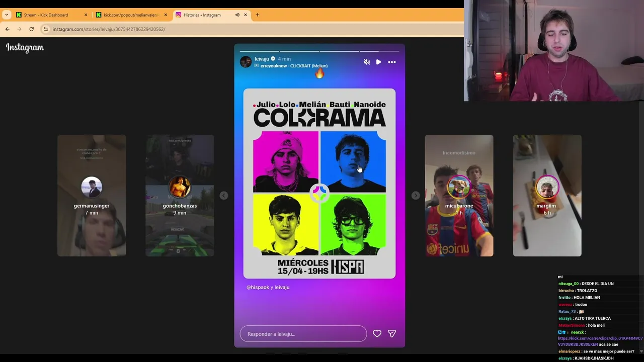644x362 pixels.
Task: Open gonchobanzas's story preview
Action: pyautogui.click(x=180, y=196)
